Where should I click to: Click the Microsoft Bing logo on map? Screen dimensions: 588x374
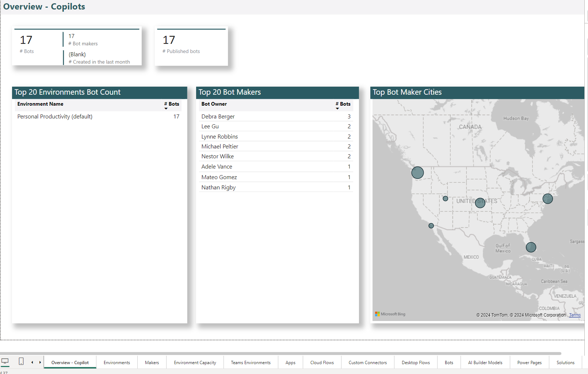[390, 314]
